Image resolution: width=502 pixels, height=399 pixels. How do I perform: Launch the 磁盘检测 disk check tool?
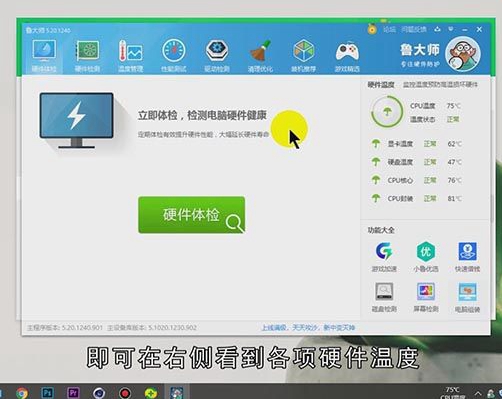384,297
